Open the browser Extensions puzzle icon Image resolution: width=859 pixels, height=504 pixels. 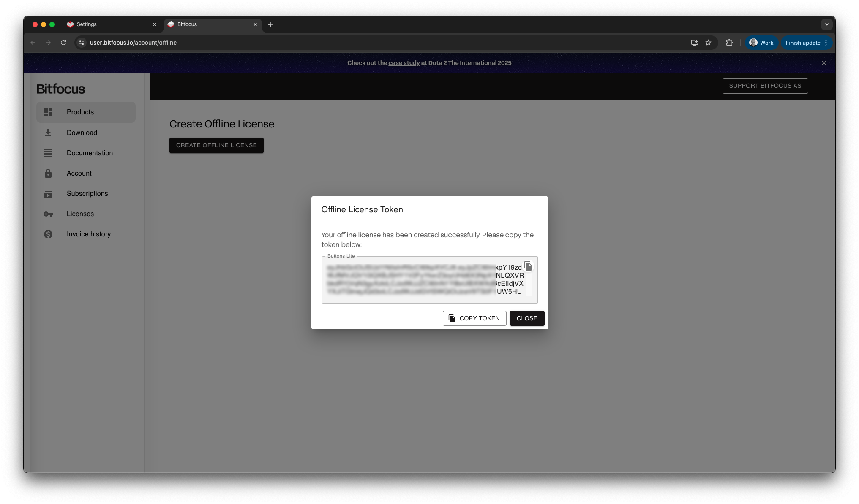coord(729,43)
